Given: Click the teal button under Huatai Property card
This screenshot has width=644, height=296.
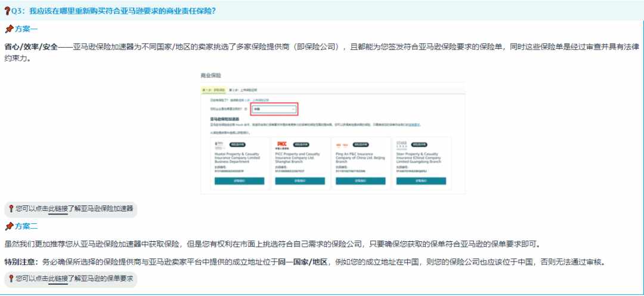Looking at the screenshot, I should pyautogui.click(x=240, y=181).
